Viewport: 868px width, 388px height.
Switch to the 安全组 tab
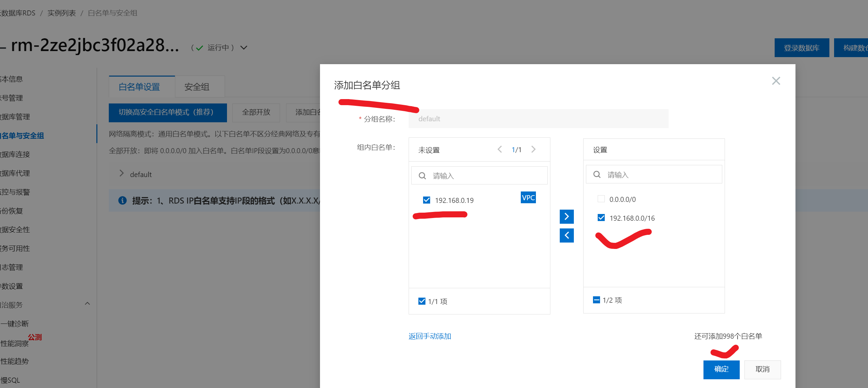coord(197,87)
